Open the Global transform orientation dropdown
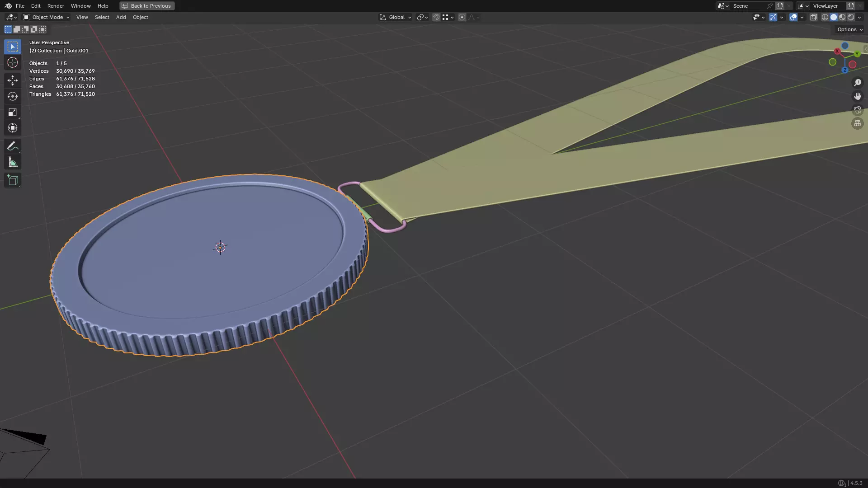Screen dimensions: 868x488 coord(396,17)
